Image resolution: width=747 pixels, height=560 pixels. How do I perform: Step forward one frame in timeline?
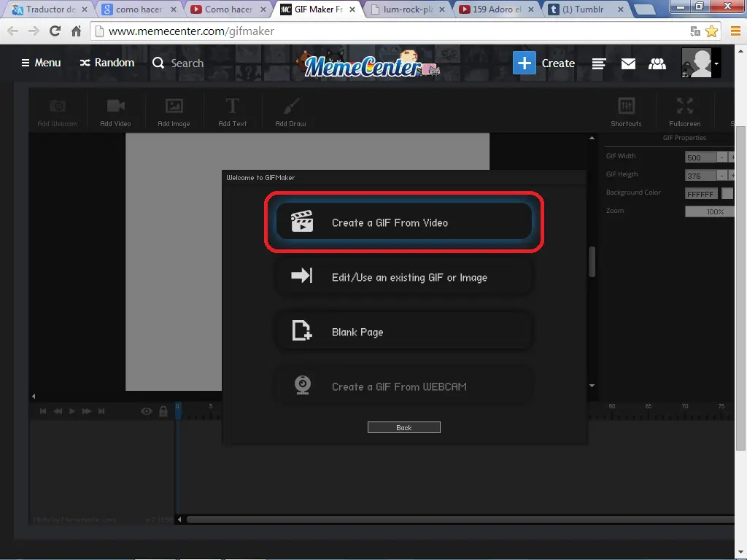(87, 411)
